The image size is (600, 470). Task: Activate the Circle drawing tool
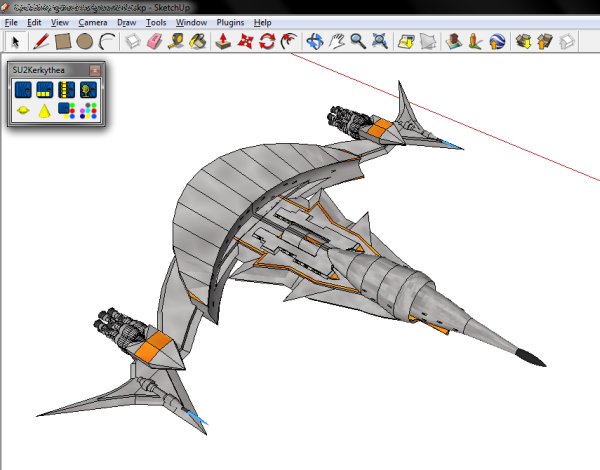click(x=85, y=41)
